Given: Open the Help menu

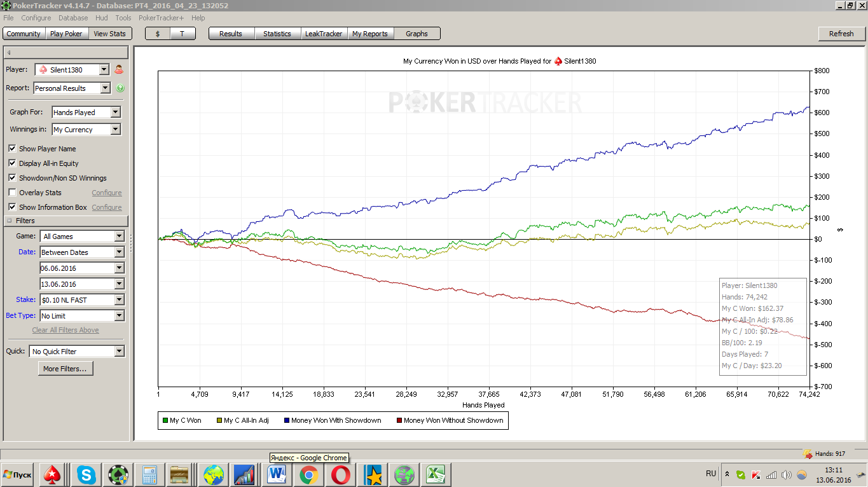Looking at the screenshot, I should pyautogui.click(x=198, y=18).
